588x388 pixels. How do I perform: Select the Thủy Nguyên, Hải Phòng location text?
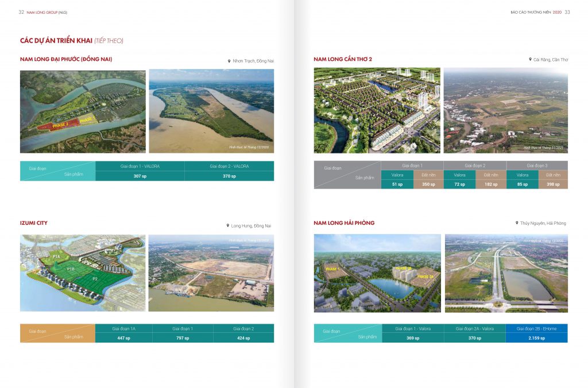(543, 223)
